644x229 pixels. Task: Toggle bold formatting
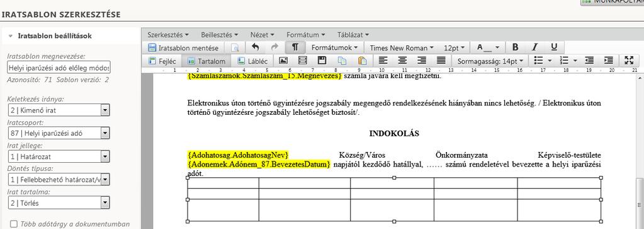pyautogui.click(x=516, y=47)
